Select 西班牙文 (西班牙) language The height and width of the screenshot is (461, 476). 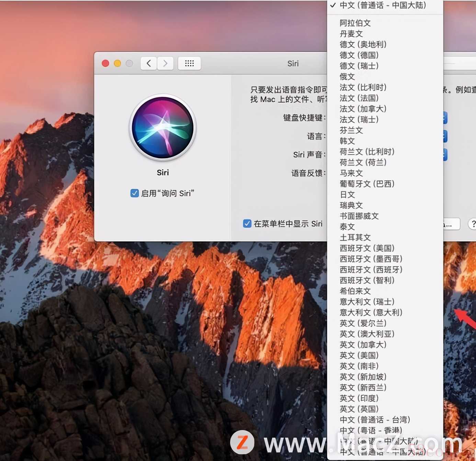coord(385,270)
